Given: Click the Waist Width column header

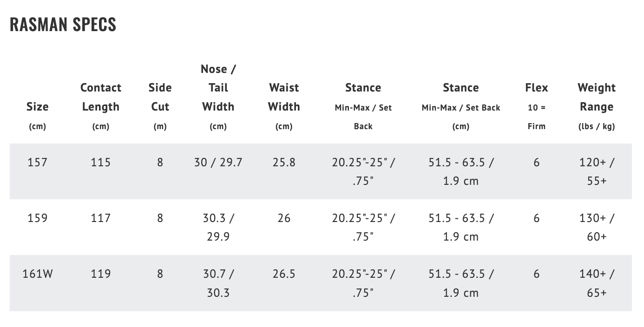Looking at the screenshot, I should [284, 97].
